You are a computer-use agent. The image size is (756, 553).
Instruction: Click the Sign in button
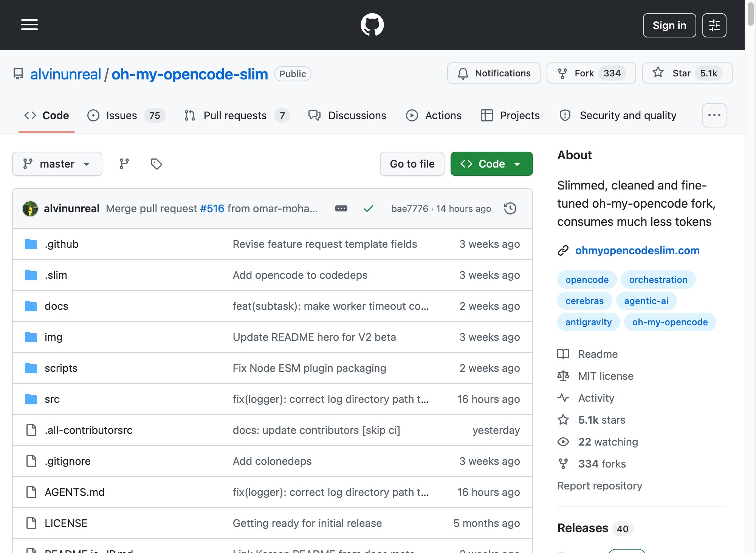669,25
